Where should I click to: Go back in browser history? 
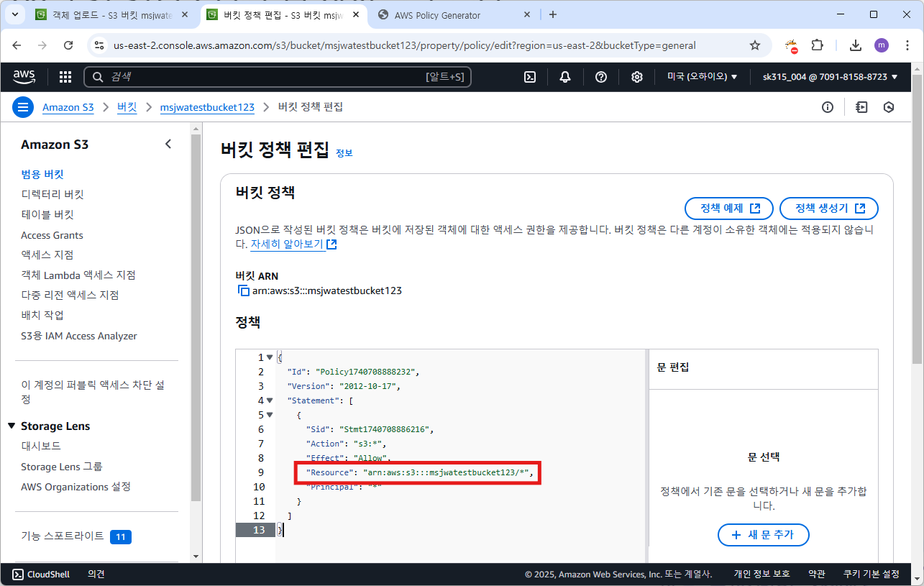[x=17, y=45]
